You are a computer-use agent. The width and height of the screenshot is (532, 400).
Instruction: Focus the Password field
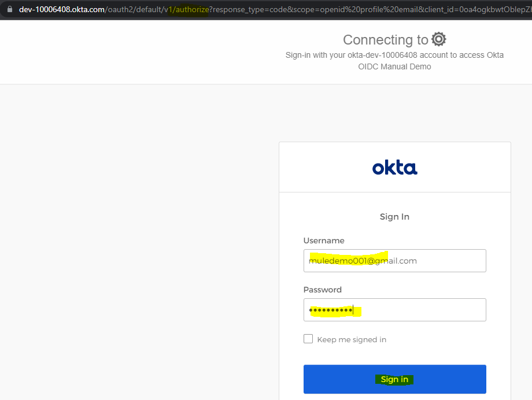(x=394, y=310)
